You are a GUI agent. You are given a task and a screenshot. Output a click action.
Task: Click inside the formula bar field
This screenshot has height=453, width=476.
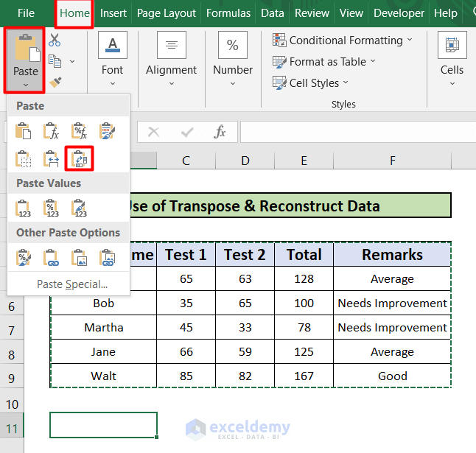358,132
